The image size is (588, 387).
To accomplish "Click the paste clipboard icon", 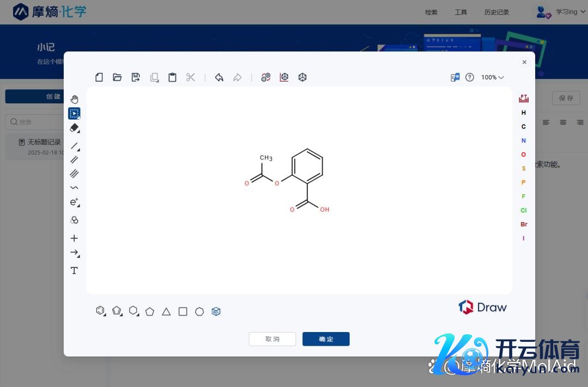I will (x=172, y=77).
